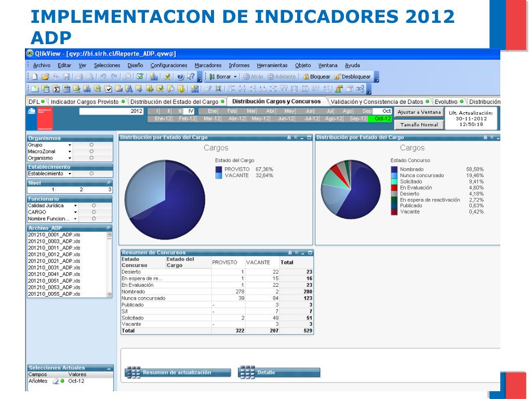Open the Archivo menu
This screenshot has height=399, width=532.
point(42,65)
